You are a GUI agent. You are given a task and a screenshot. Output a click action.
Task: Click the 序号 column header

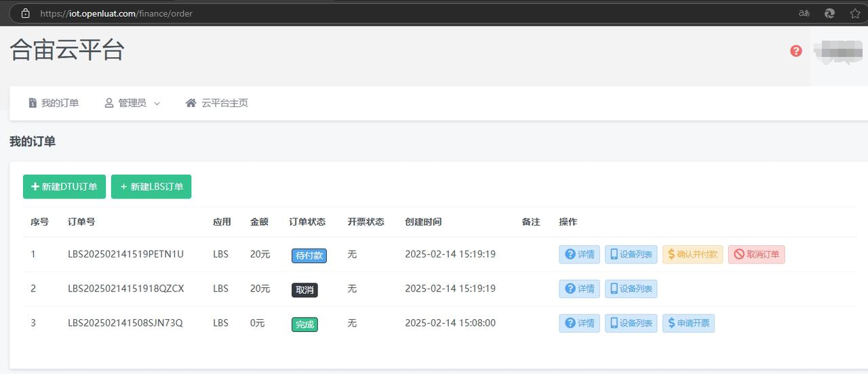(x=39, y=222)
